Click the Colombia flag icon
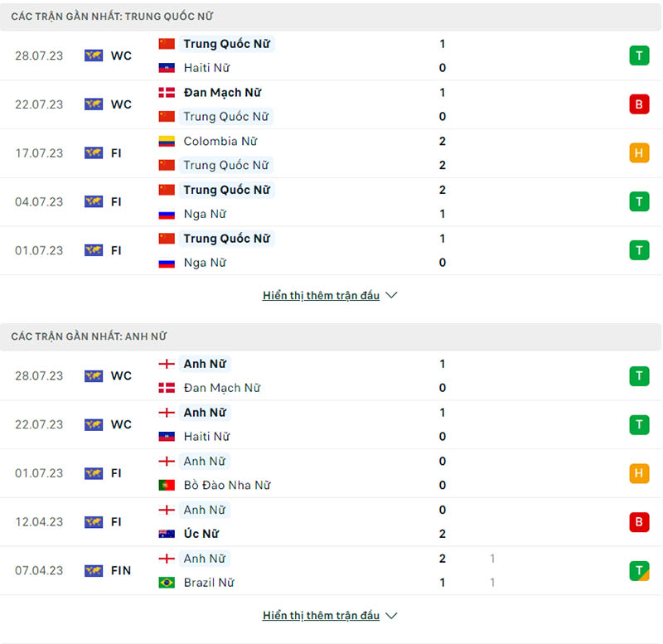This screenshot has height=644, width=663. click(167, 142)
